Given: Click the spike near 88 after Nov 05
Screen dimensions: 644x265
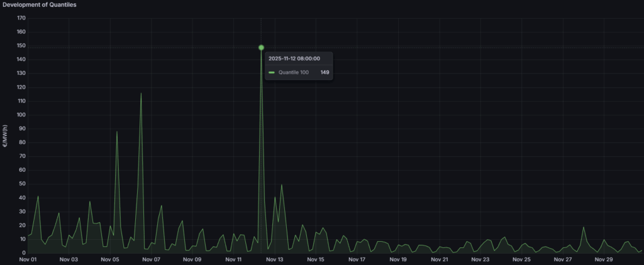Looking at the screenshot, I should tap(117, 132).
